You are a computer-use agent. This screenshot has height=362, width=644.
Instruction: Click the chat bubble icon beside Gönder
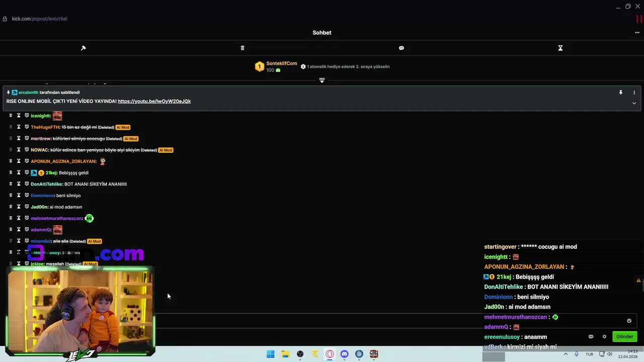[591, 337]
